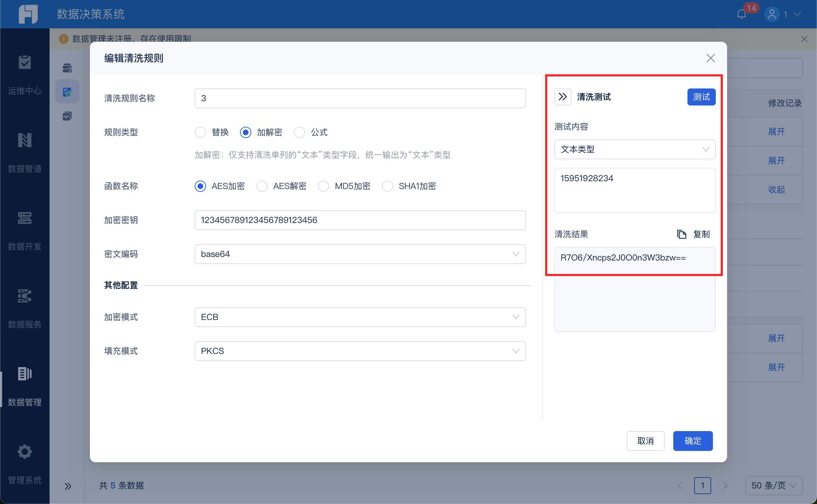Select AES解密 function radio button
This screenshot has width=817, height=504.
[x=262, y=186]
